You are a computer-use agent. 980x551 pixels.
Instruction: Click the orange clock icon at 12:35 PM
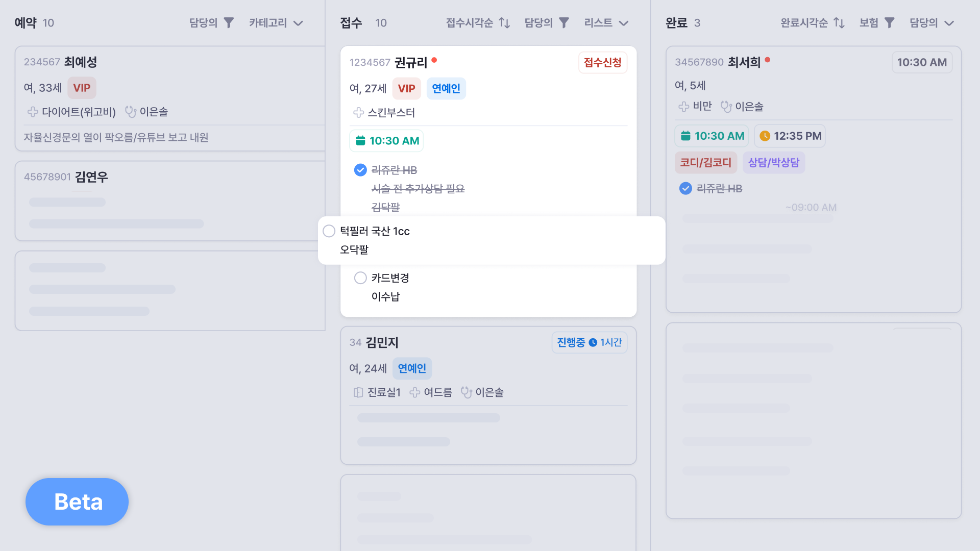pos(765,136)
